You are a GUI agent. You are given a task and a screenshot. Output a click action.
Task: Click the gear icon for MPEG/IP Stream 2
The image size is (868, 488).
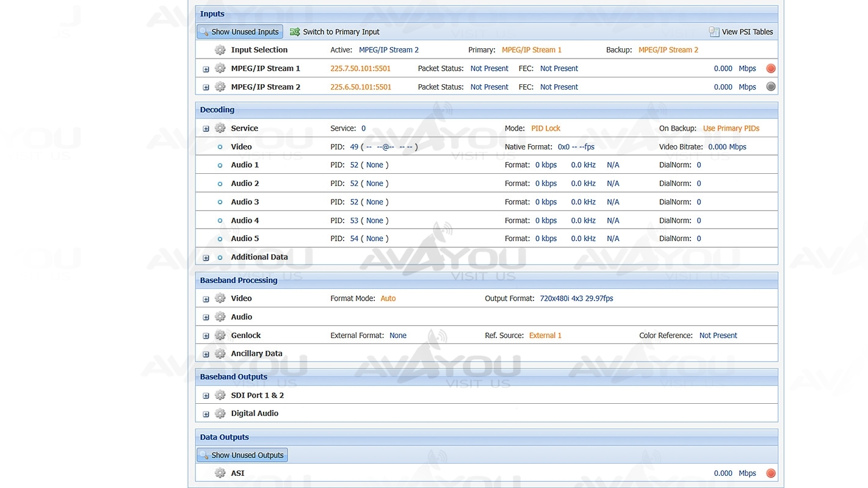coord(220,87)
